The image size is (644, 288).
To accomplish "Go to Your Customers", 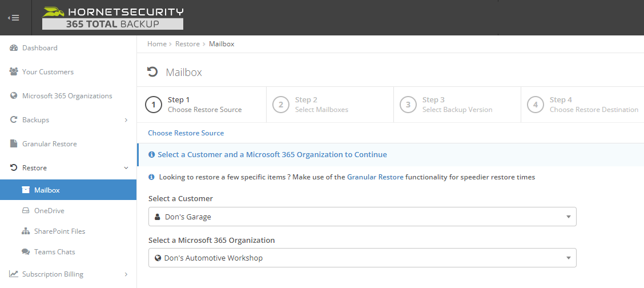I will pyautogui.click(x=48, y=72).
